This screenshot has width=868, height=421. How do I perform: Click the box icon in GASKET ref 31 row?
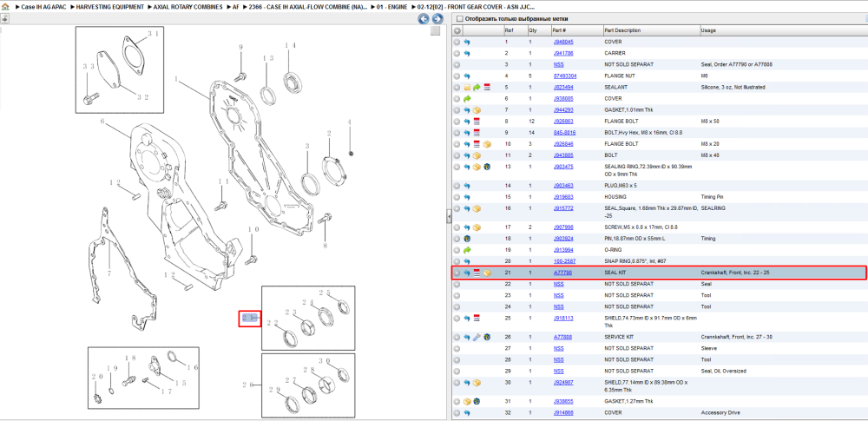click(467, 401)
